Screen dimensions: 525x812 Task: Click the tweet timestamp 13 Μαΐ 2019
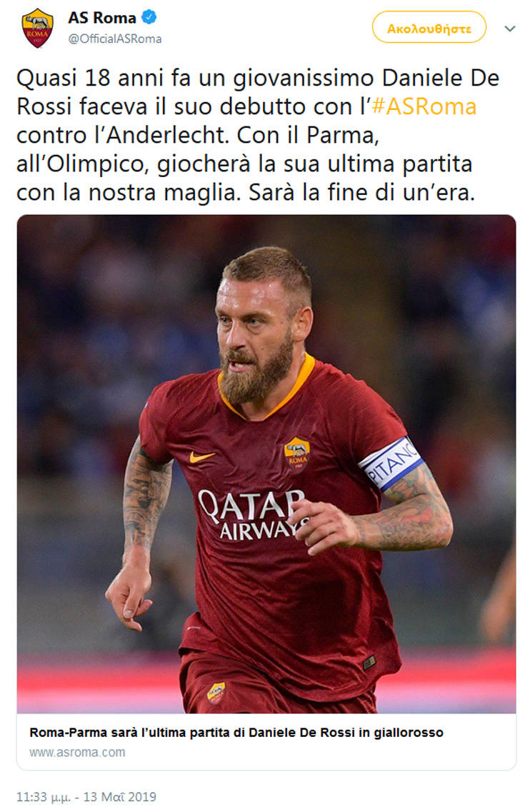click(x=86, y=796)
